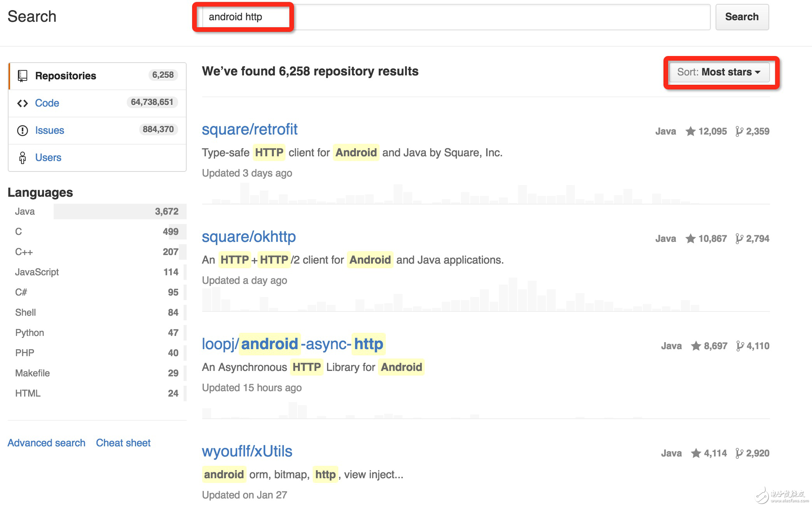This screenshot has height=507, width=812.
Task: Open the square/retrofit repository
Action: pyautogui.click(x=249, y=129)
